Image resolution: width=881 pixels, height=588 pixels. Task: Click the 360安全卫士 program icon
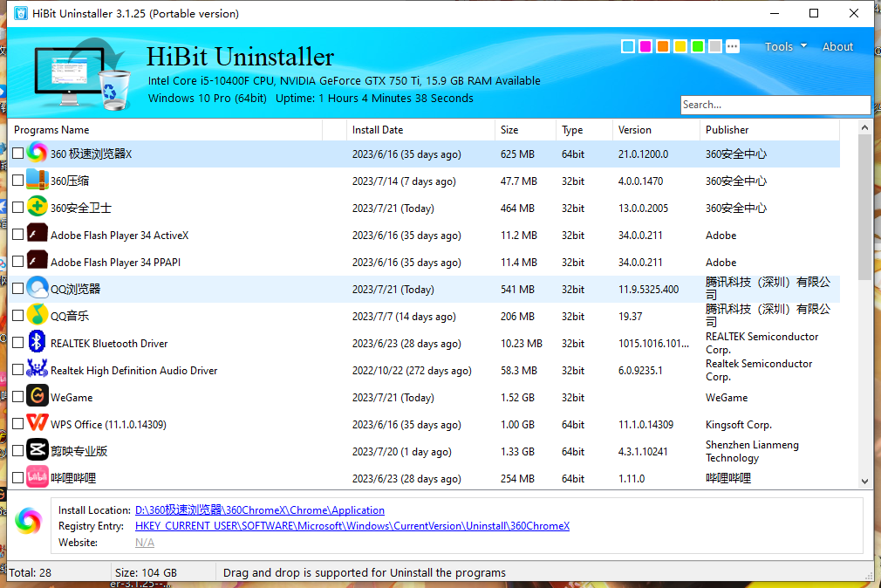(x=38, y=208)
